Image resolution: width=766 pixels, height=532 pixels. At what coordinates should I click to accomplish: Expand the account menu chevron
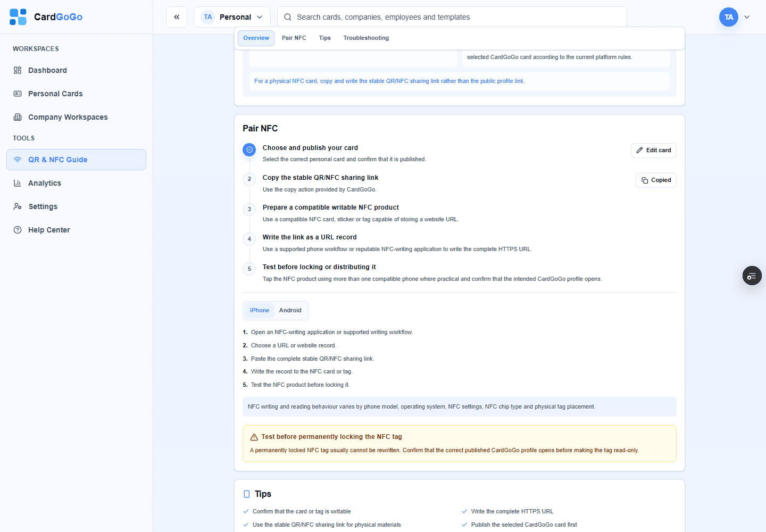click(x=747, y=17)
